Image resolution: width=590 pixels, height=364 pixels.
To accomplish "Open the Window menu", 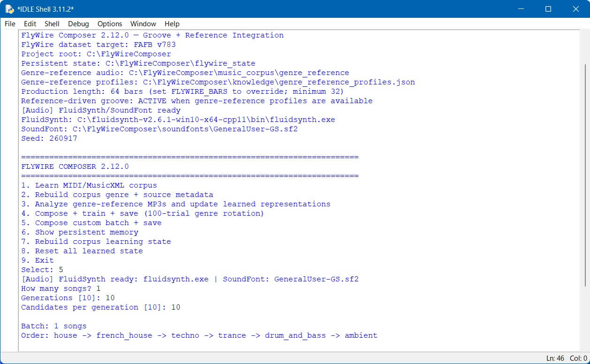I will tap(143, 23).
